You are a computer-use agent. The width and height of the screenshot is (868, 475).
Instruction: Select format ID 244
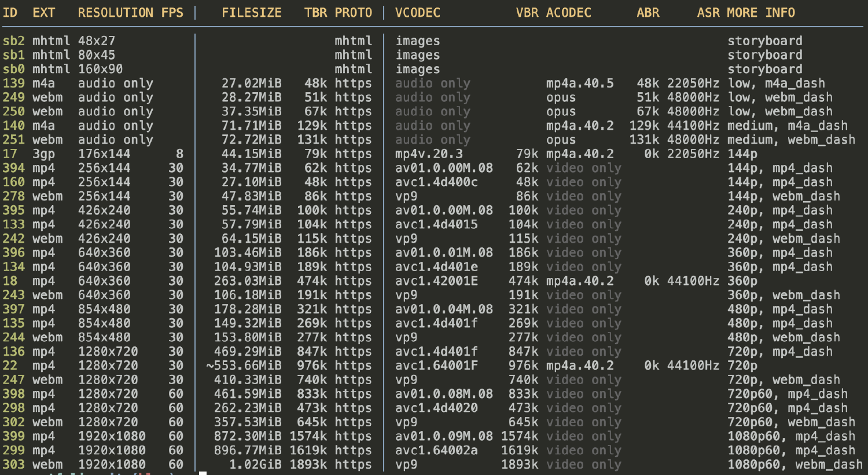(14, 337)
